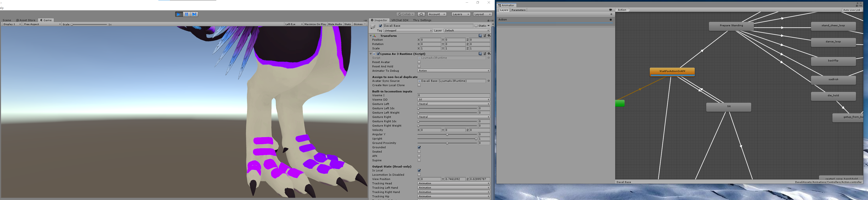The height and width of the screenshot is (200, 868).
Task: Uncheck the Is Local checkbox
Action: point(419,171)
